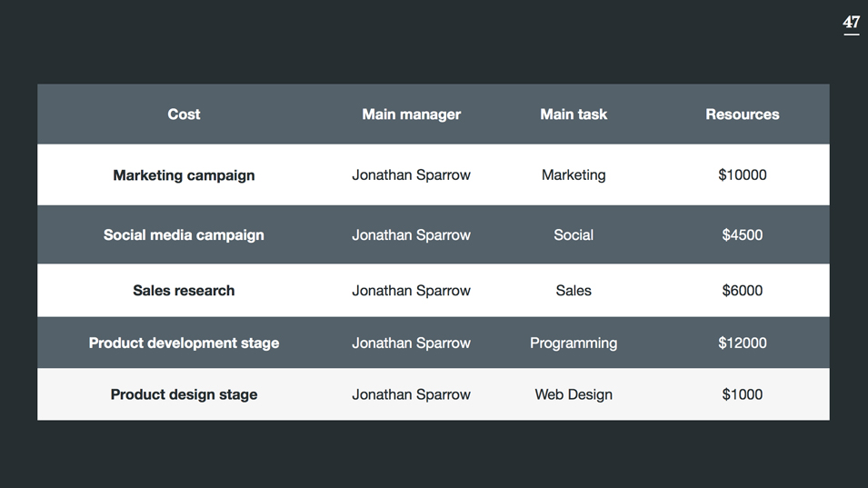Select the Web Design task cell

(x=574, y=394)
